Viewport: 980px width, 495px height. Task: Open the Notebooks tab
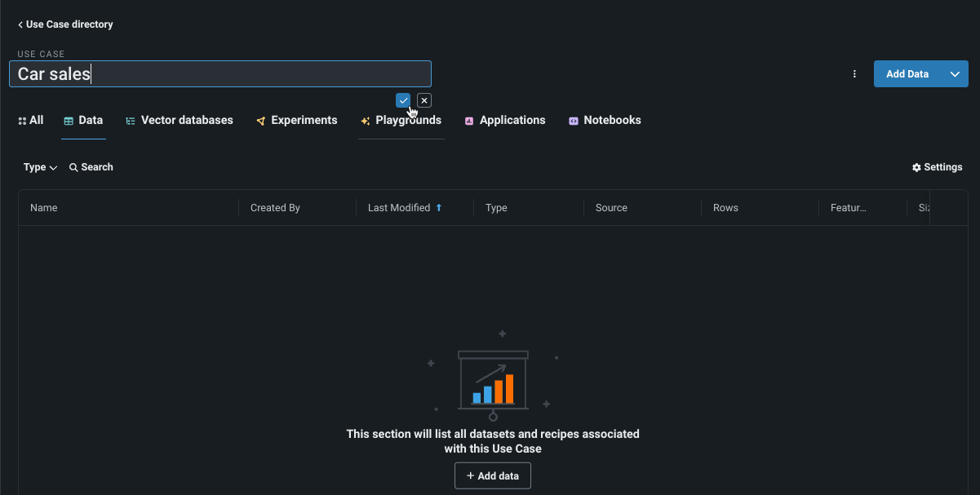coord(604,121)
